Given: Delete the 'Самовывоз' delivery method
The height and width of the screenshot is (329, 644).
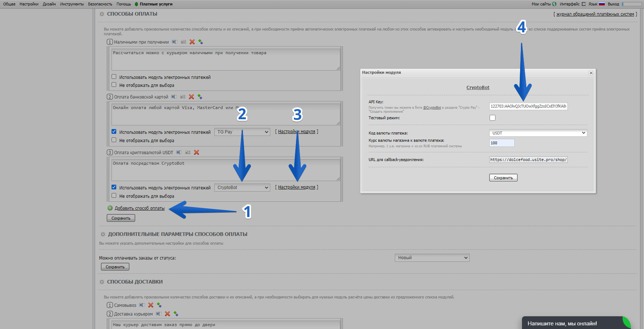Looking at the screenshot, I should [x=151, y=305].
